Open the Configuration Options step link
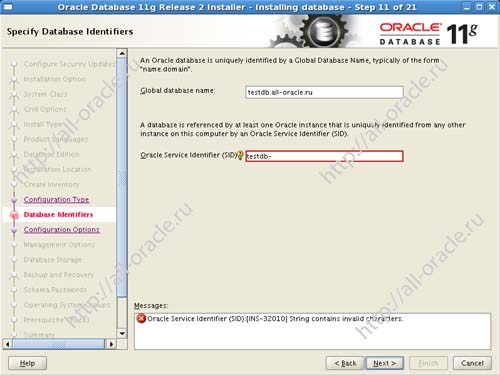The height and width of the screenshot is (375, 500). pos(62,229)
